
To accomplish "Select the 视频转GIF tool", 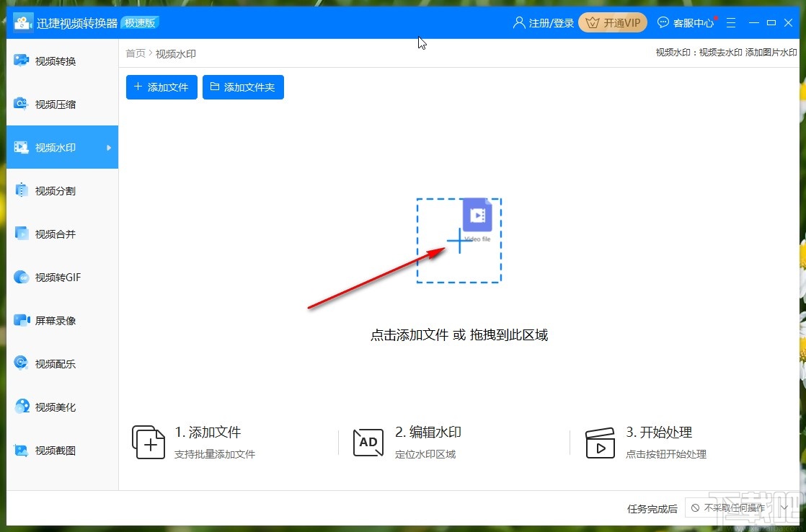I will point(58,277).
